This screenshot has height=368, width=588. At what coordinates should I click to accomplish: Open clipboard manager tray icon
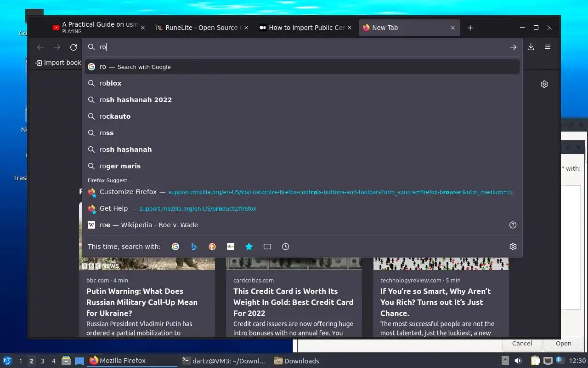(536, 361)
